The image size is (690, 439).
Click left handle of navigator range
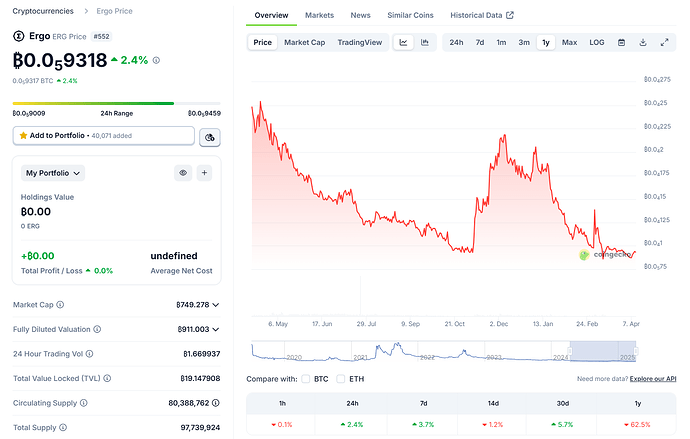570,351
